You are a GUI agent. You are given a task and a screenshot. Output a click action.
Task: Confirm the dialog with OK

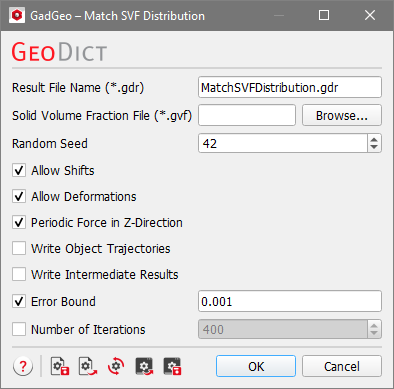pos(256,366)
